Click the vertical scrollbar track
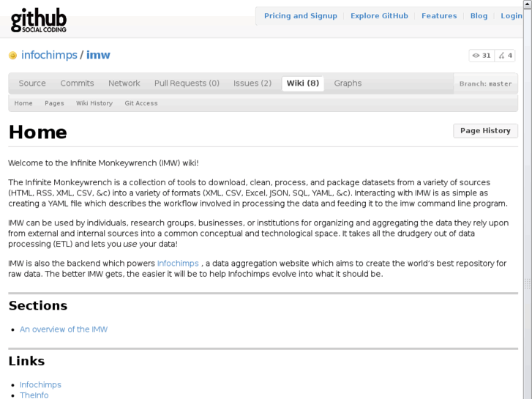 click(x=528, y=204)
